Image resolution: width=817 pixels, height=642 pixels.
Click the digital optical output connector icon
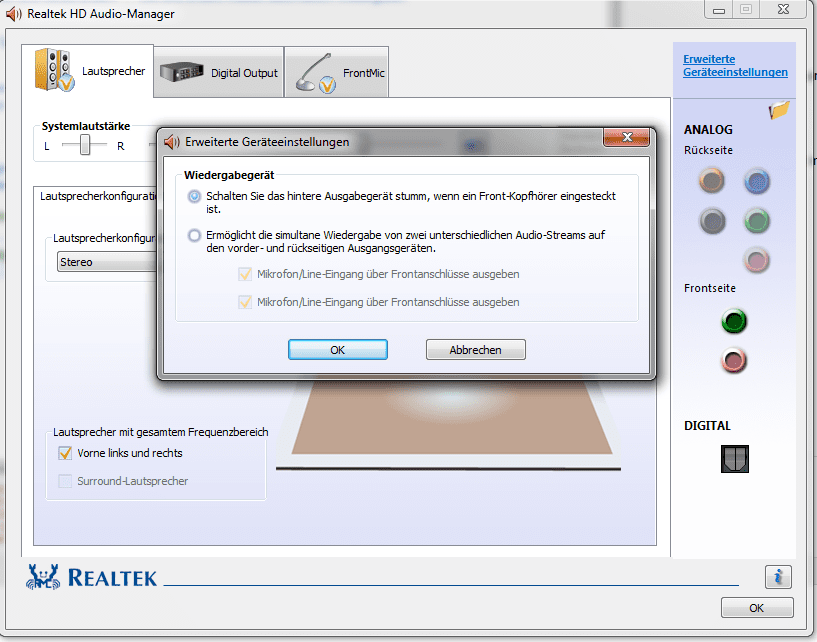point(735,459)
